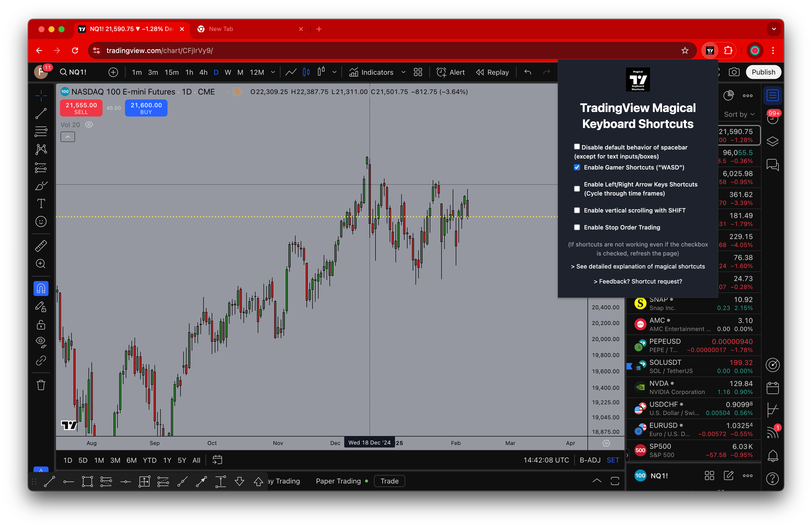Screen dimensions: 812x528
Task: Select the weekly W timeframe
Action: click(228, 72)
